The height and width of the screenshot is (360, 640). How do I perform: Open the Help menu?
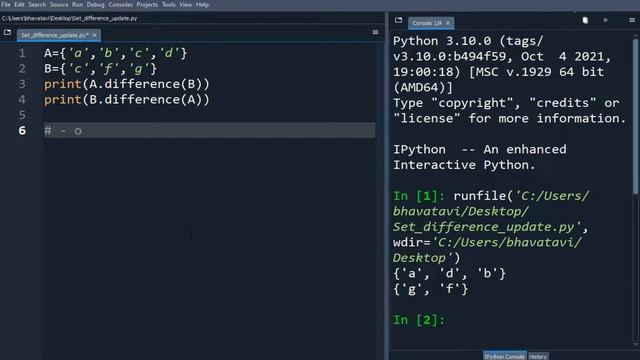202,4
